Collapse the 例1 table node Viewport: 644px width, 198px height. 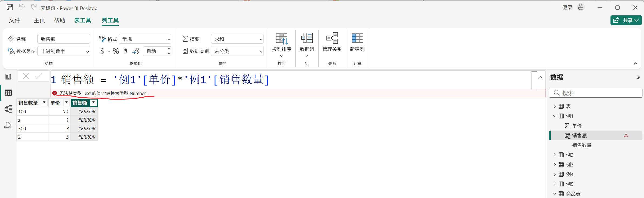555,116
